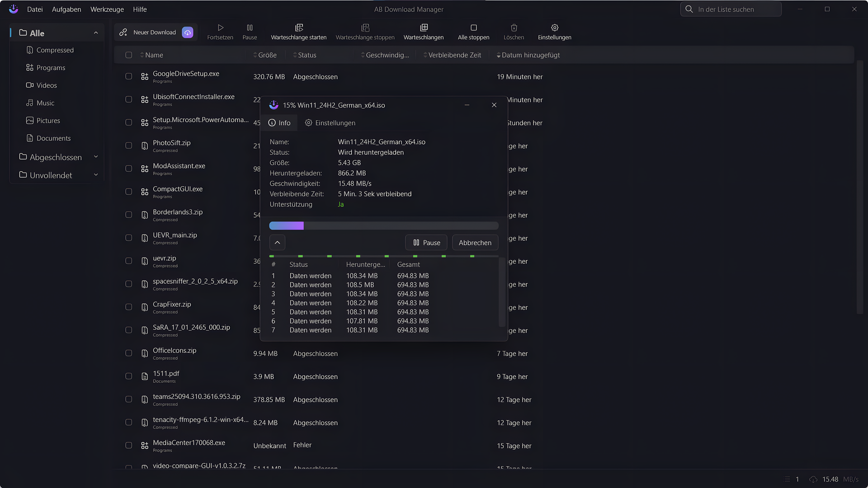Screen dimensions: 868x488
Task: Sort list by Name column
Action: [x=151, y=55]
